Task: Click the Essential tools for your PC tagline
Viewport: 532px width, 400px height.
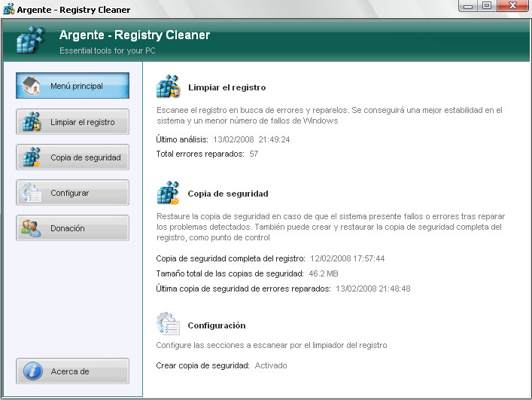Action: pos(107,50)
